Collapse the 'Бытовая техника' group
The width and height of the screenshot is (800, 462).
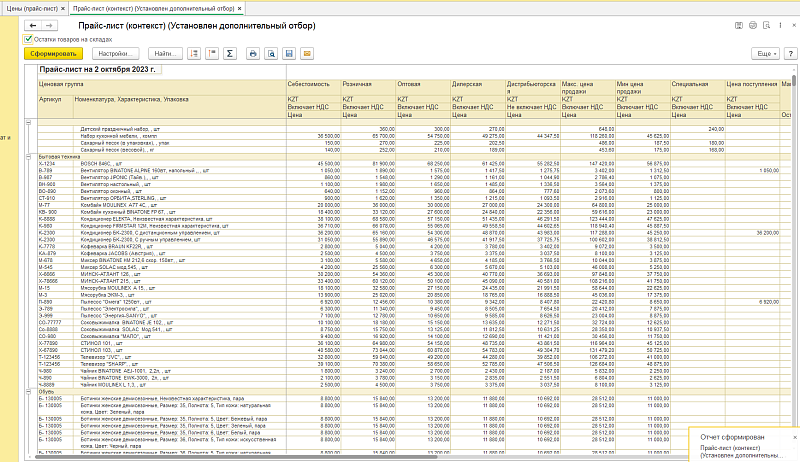pyautogui.click(x=27, y=157)
